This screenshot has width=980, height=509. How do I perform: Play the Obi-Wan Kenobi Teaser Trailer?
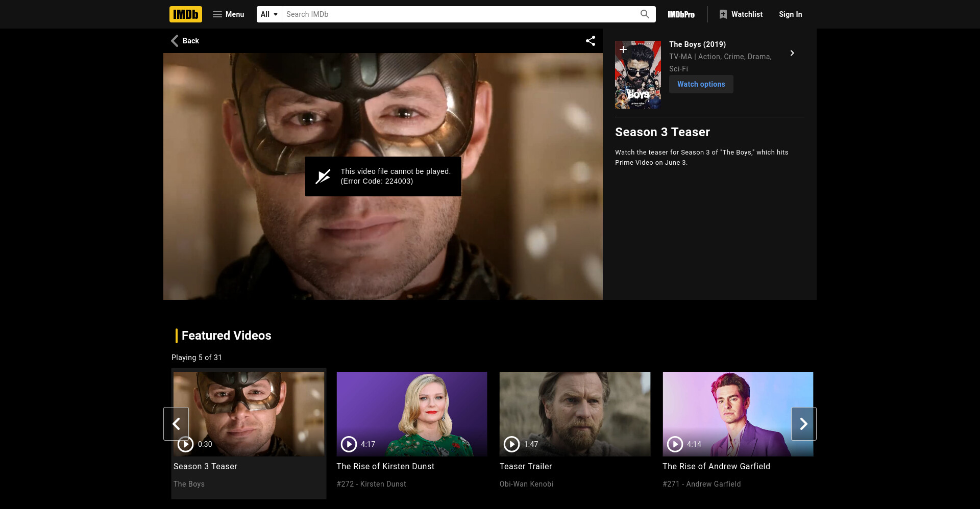(x=511, y=444)
